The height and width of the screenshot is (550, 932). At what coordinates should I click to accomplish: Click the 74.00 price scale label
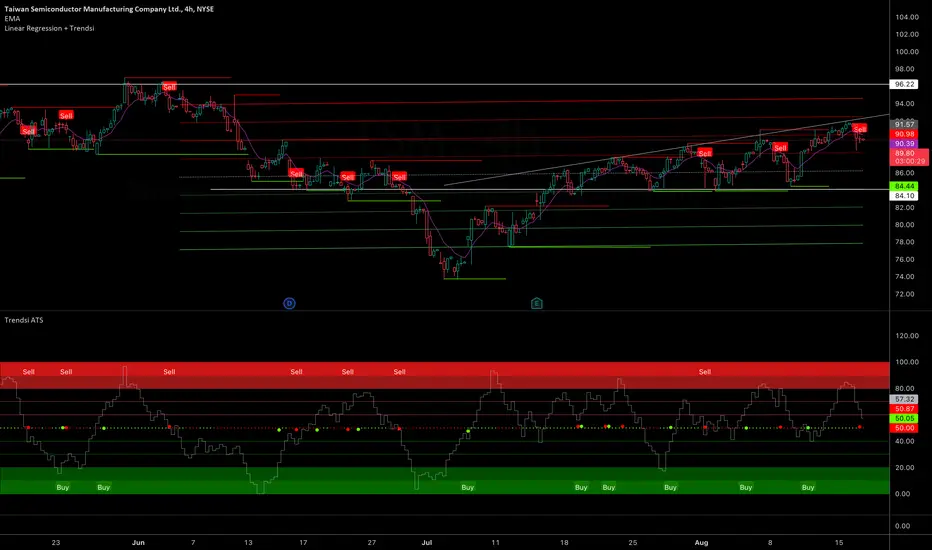tap(905, 276)
